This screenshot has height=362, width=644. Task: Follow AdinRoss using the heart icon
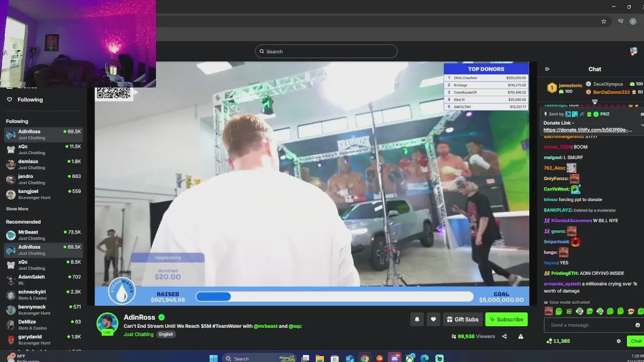pos(433,319)
